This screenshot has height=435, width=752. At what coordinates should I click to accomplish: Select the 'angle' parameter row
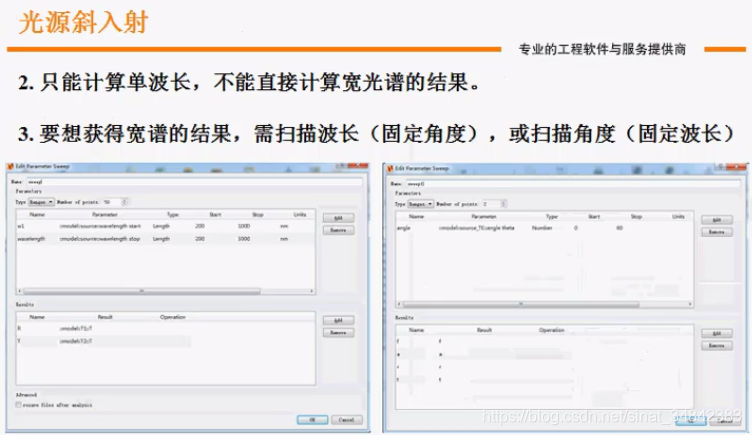(x=544, y=228)
